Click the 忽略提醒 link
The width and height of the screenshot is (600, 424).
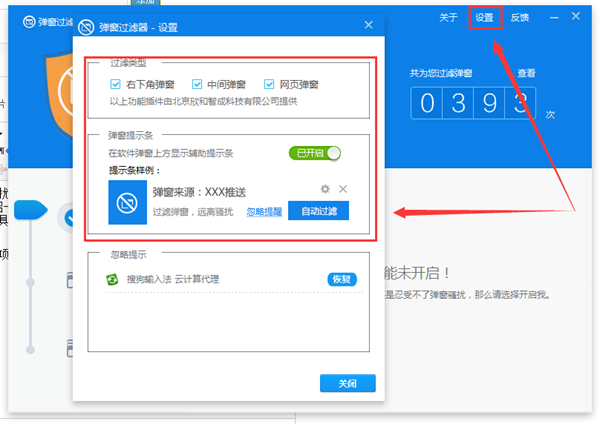[x=264, y=212]
